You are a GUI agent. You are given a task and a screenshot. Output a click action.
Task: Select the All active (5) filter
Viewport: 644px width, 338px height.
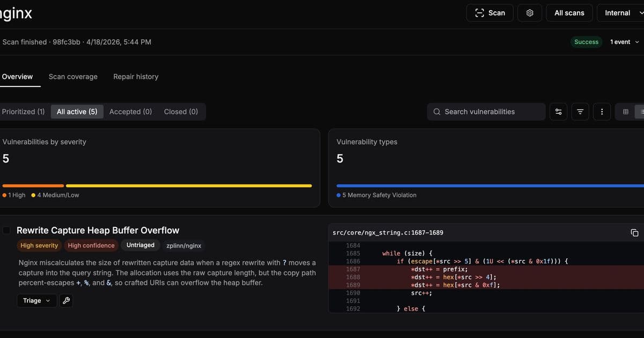pyautogui.click(x=77, y=112)
